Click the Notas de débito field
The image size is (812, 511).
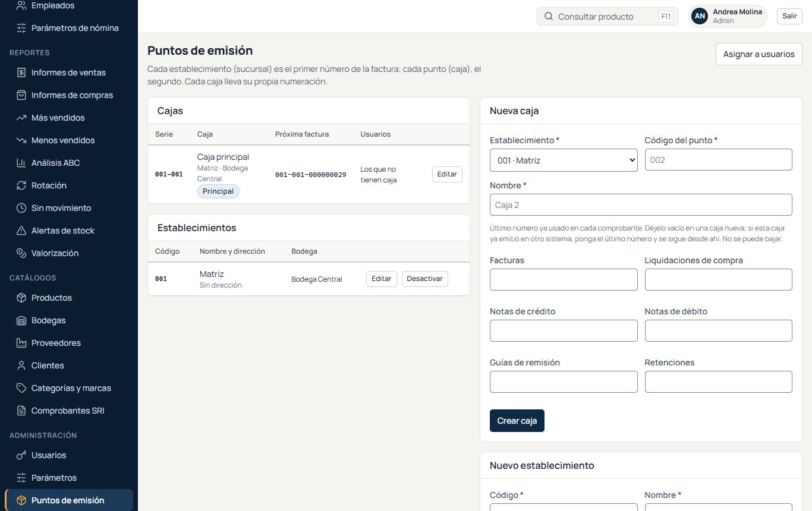click(719, 331)
